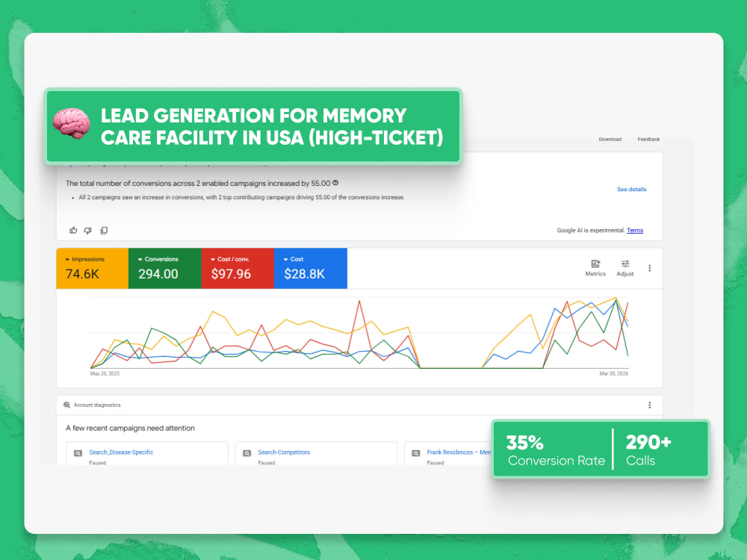
Task: Click the 290+ Calls badge
Action: [x=649, y=450]
